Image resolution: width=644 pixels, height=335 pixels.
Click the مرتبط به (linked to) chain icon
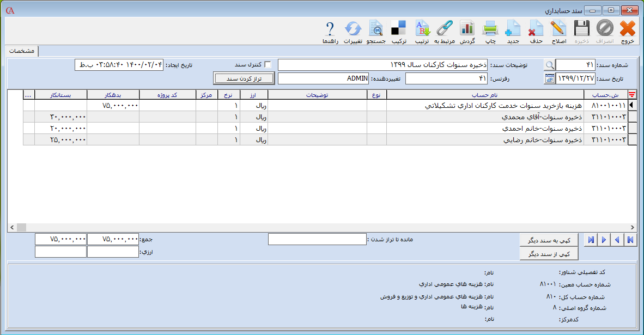[445, 29]
